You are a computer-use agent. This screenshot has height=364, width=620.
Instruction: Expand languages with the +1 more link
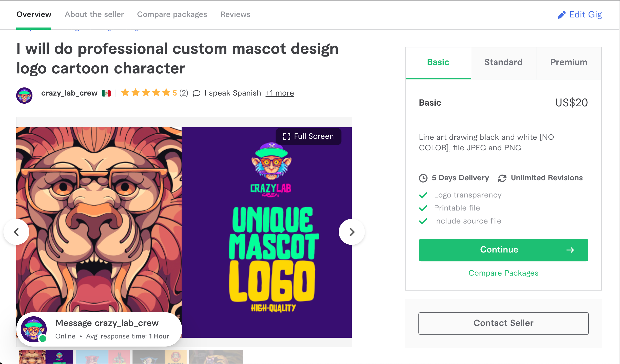[280, 93]
